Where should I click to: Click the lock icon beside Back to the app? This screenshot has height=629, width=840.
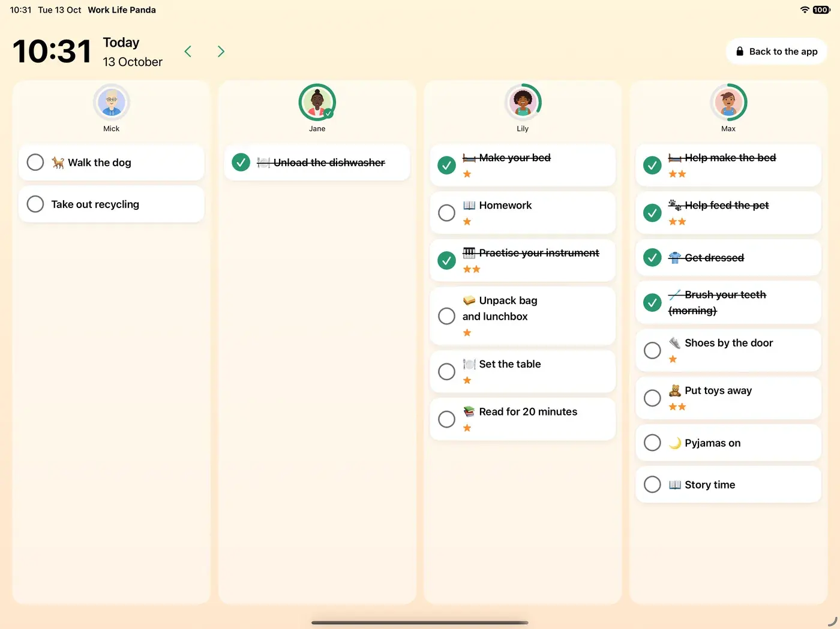[x=740, y=52]
